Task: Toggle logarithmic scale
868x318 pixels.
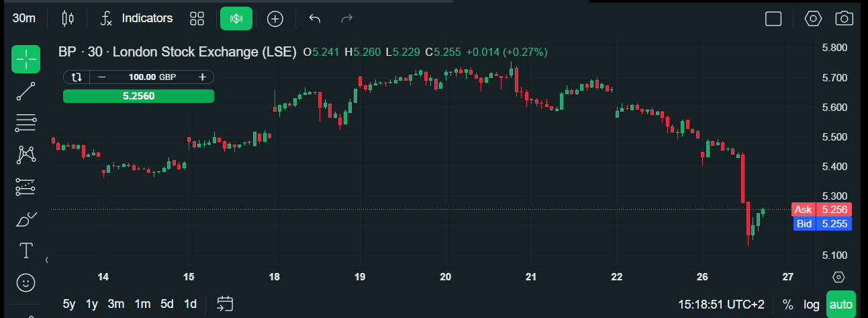Action: click(x=812, y=305)
